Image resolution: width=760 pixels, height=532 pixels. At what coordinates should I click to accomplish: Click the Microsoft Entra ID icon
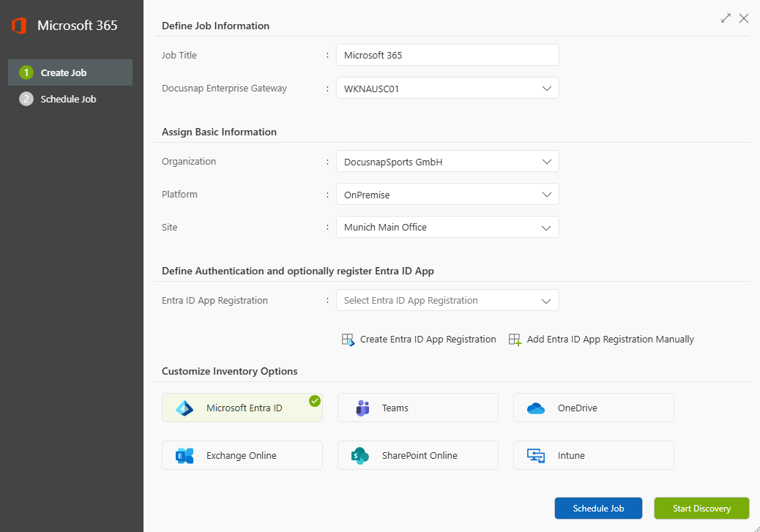(185, 408)
